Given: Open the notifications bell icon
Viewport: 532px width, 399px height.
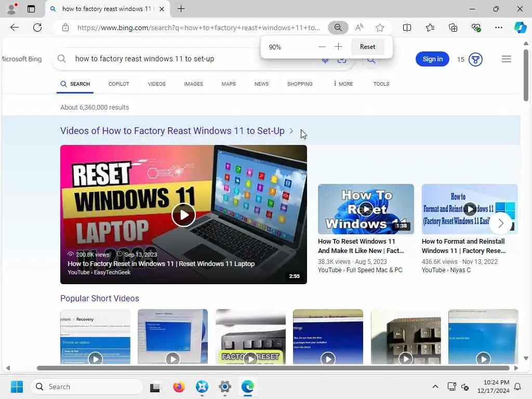Looking at the screenshot, I should (x=518, y=387).
